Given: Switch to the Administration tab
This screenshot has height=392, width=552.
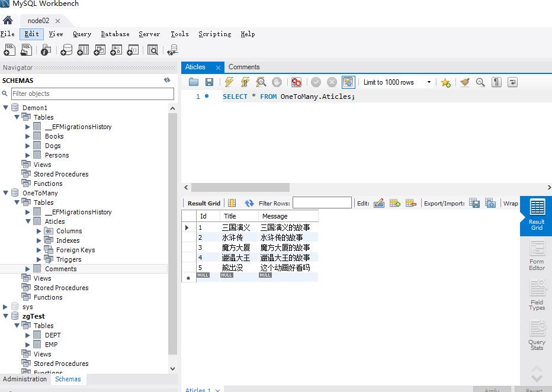Looking at the screenshot, I should [25, 379].
